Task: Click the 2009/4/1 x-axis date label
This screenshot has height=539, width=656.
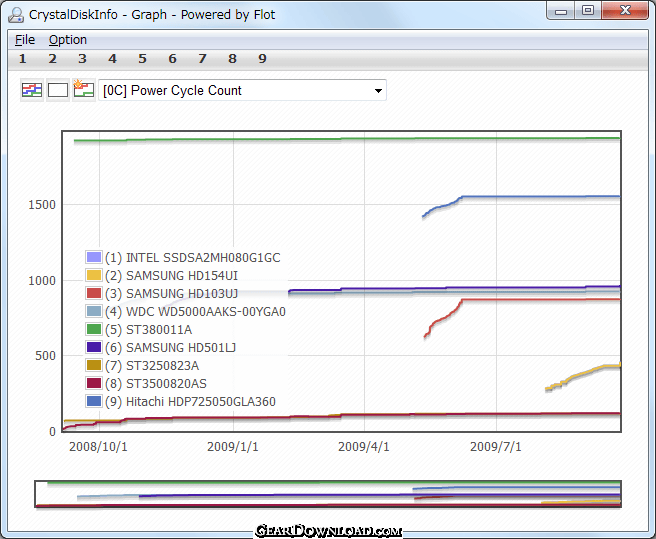Action: [364, 447]
